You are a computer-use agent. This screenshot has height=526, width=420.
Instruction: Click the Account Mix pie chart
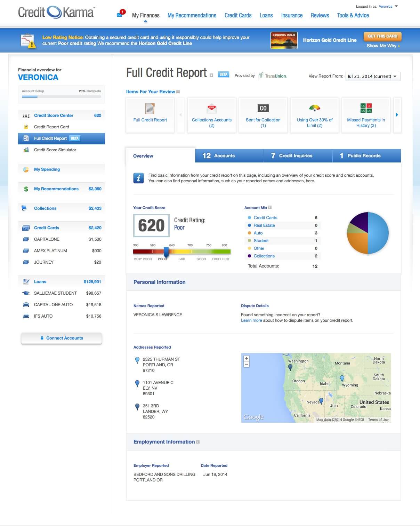click(367, 233)
